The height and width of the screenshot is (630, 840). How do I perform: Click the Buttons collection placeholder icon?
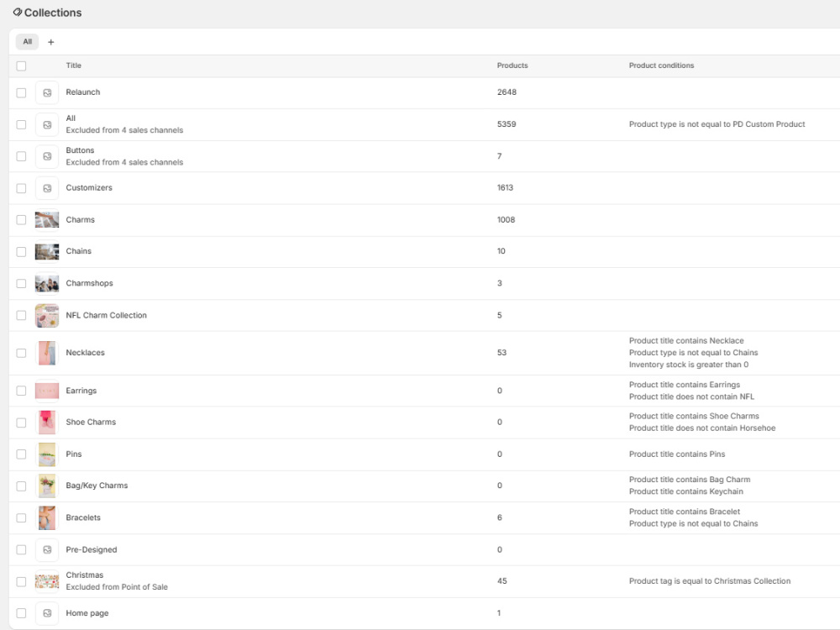point(47,156)
